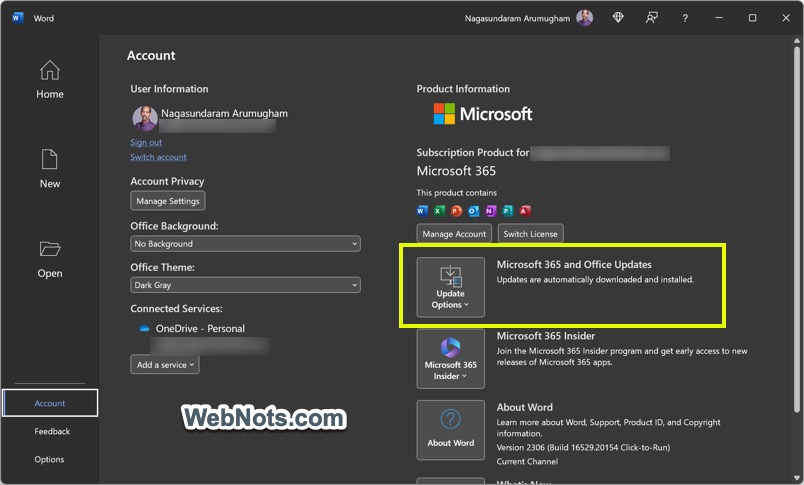This screenshot has width=804, height=485.
Task: Open Feedback in the sidebar
Action: [52, 432]
